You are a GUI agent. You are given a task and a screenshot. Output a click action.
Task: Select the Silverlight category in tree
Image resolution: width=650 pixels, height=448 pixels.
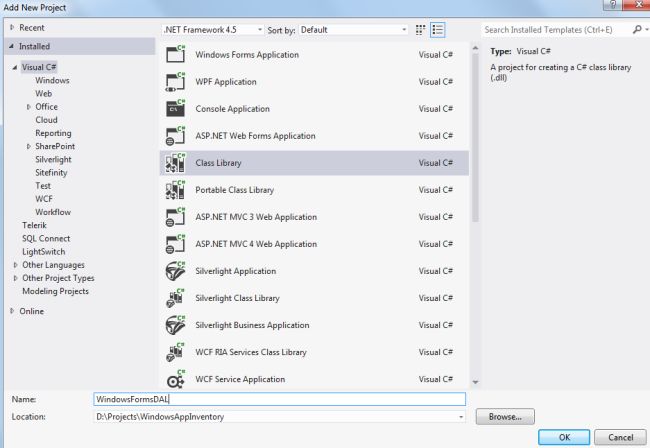53,160
